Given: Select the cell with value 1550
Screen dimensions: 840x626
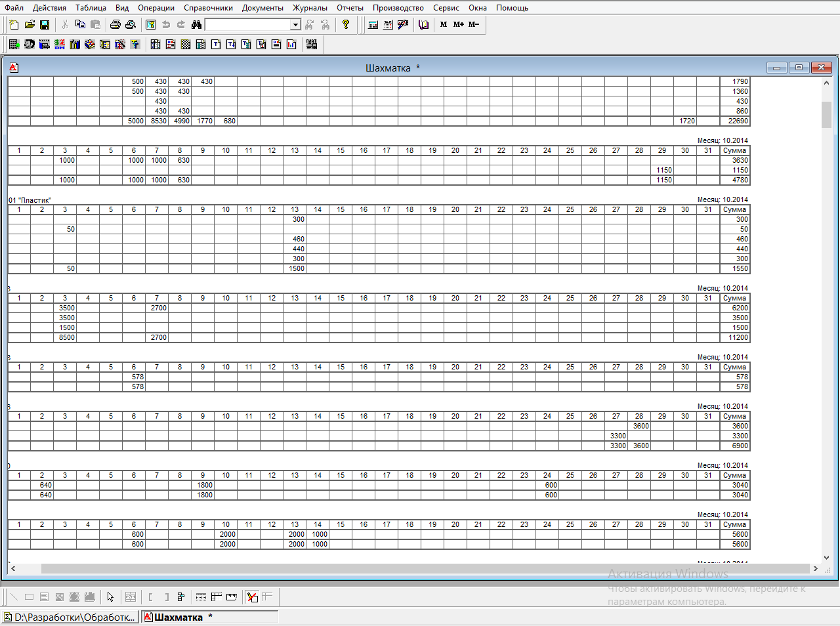Looking at the screenshot, I should pos(734,268).
